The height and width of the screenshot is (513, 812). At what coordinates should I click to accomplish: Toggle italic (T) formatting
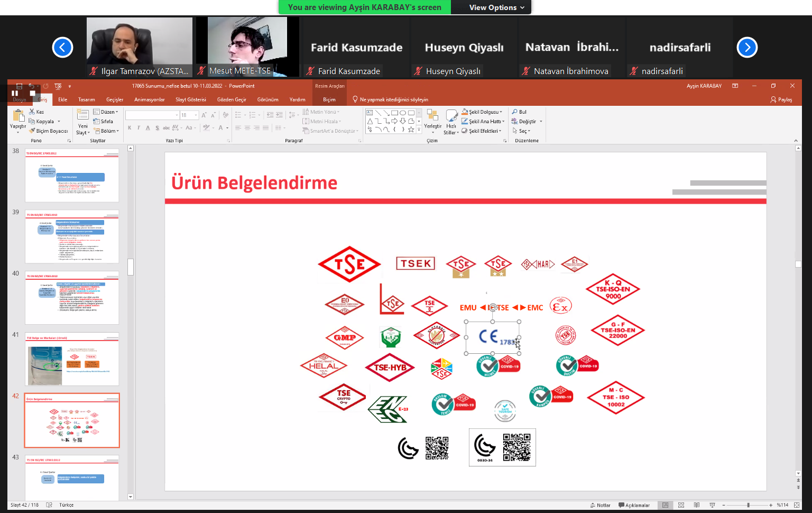[x=139, y=128]
